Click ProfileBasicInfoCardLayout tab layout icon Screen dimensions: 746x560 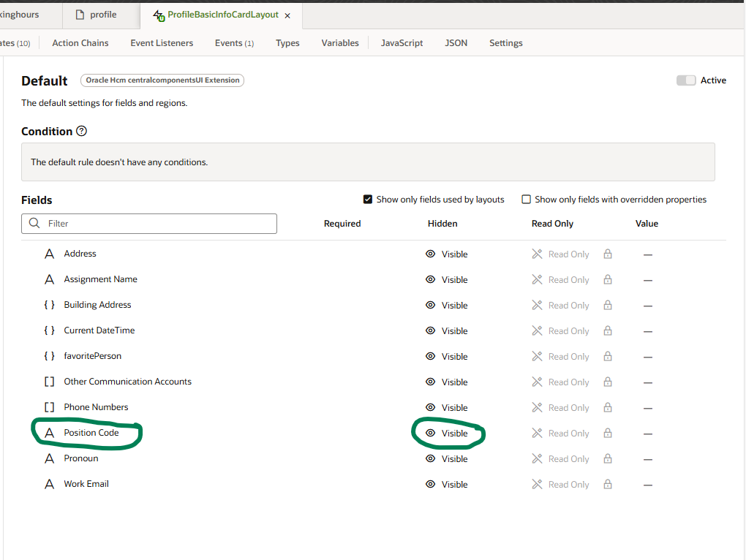coord(159,15)
